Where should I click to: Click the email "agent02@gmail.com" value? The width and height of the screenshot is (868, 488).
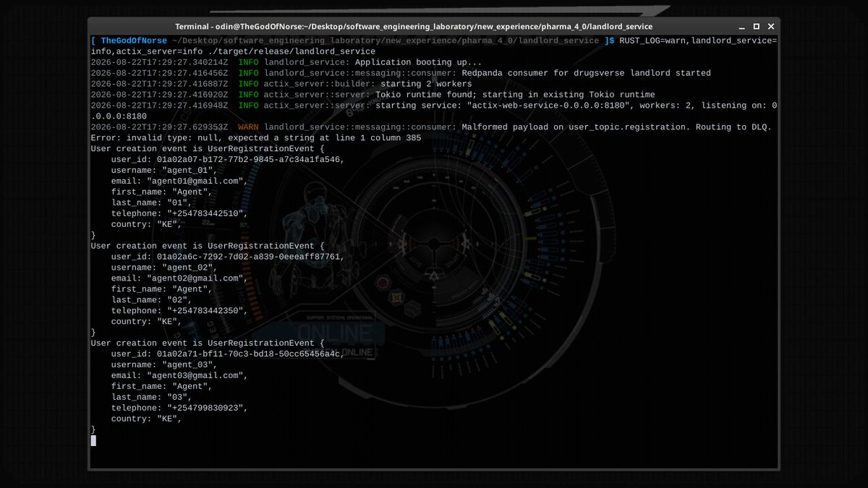(196, 278)
